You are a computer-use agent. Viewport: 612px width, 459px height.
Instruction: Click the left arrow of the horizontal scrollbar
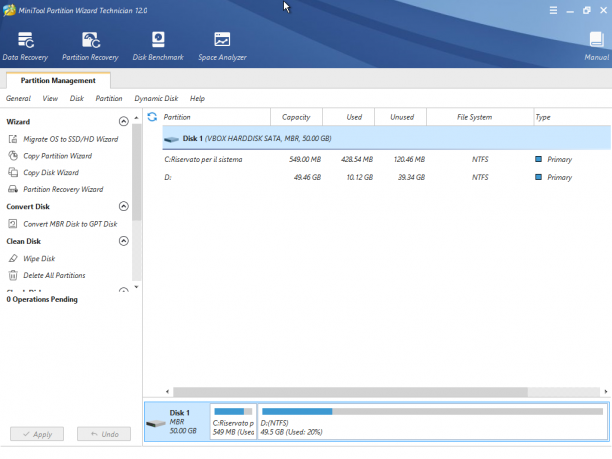[x=167, y=391]
